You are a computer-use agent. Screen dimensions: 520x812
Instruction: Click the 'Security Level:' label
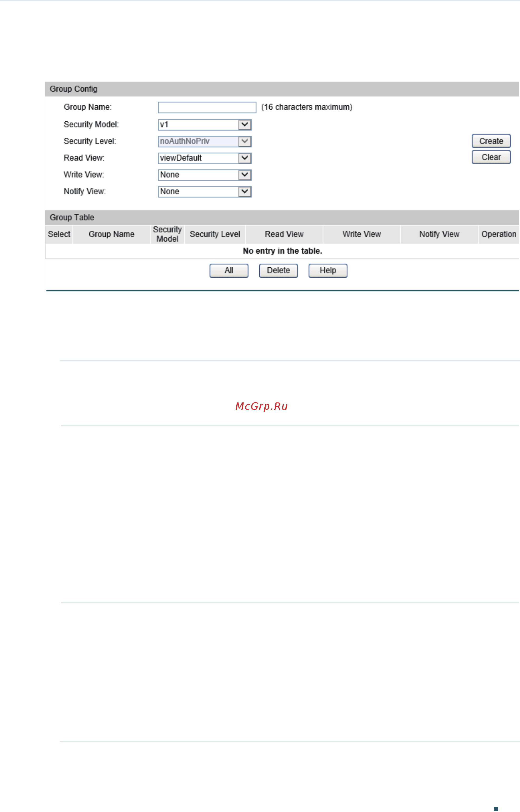(90, 141)
